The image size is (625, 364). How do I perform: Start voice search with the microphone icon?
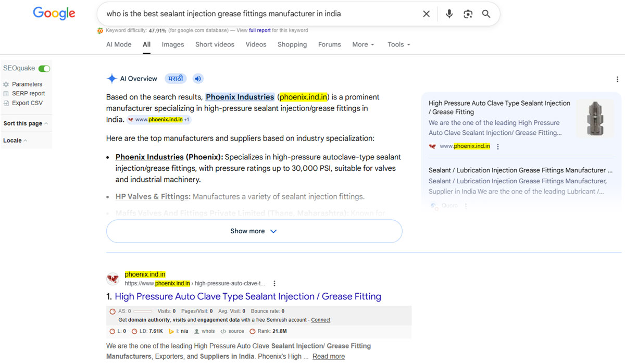point(449,14)
